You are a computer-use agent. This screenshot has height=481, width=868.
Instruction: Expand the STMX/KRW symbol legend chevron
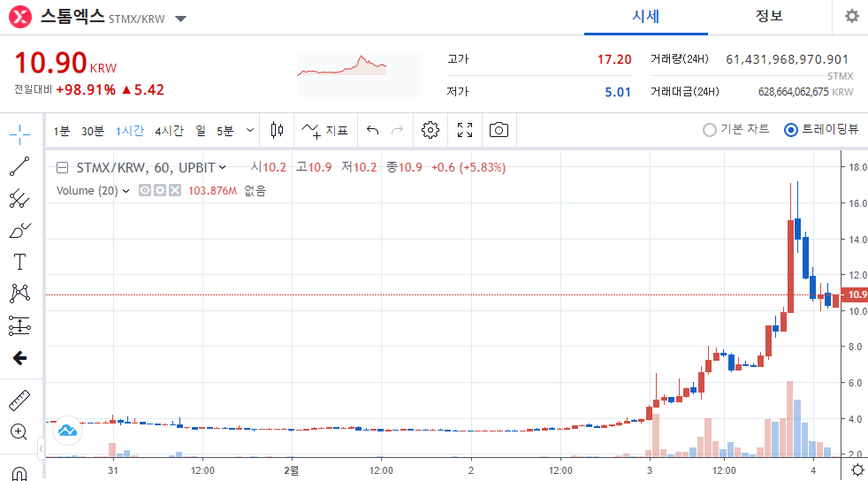tap(223, 167)
